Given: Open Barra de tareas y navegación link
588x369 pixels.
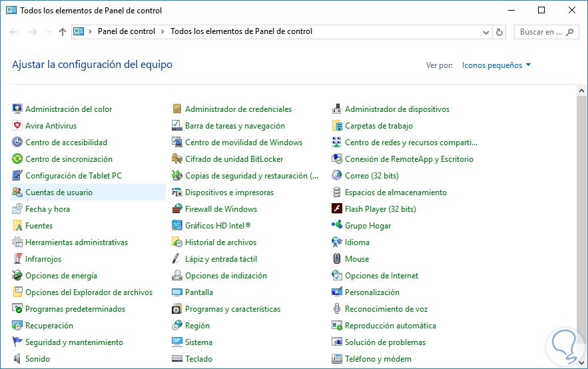Looking at the screenshot, I should pos(235,126).
